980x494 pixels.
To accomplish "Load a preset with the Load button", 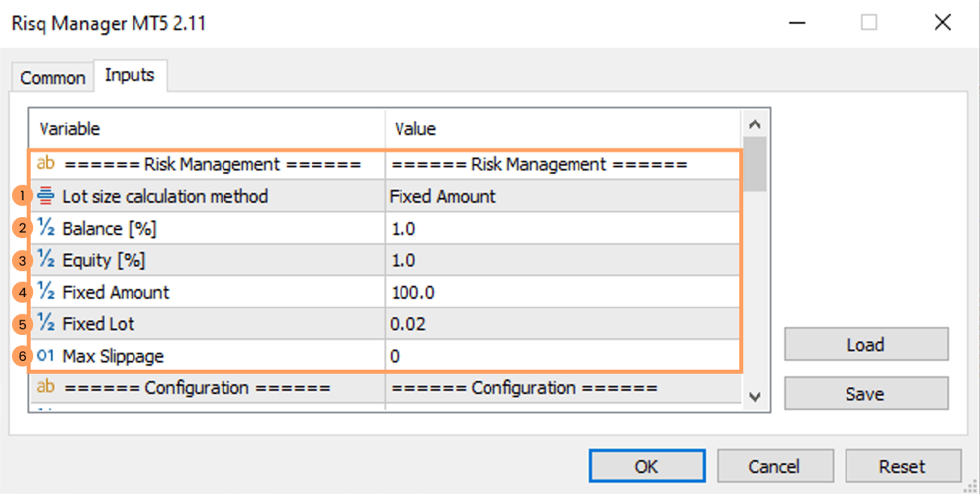I will 865,345.
